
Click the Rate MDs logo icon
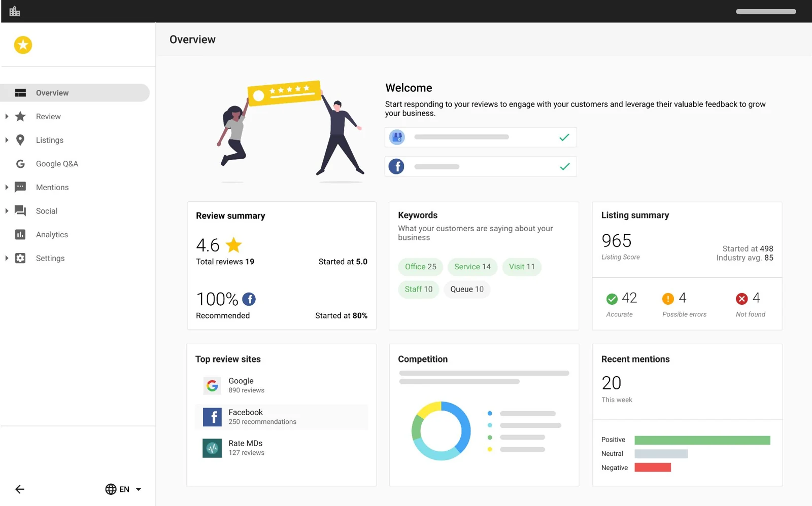click(212, 448)
